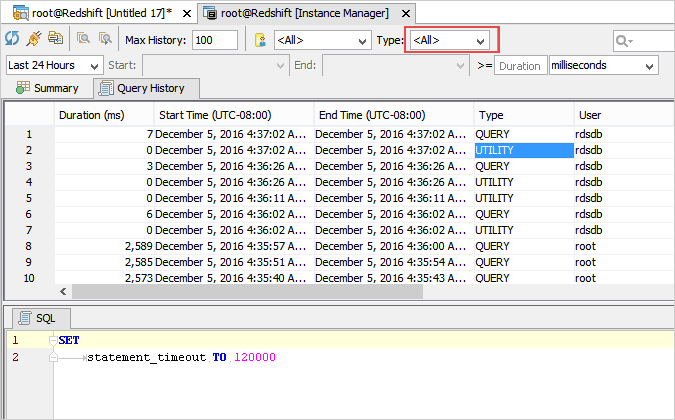Screen dimensions: 675x420
Task: Click the first magnifier query icon
Action: [x=83, y=39]
